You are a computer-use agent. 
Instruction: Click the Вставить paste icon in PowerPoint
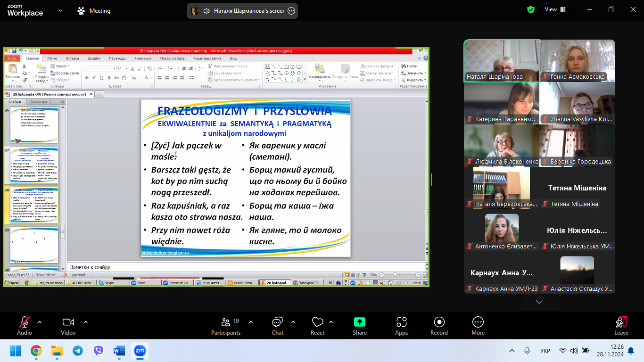click(x=13, y=69)
